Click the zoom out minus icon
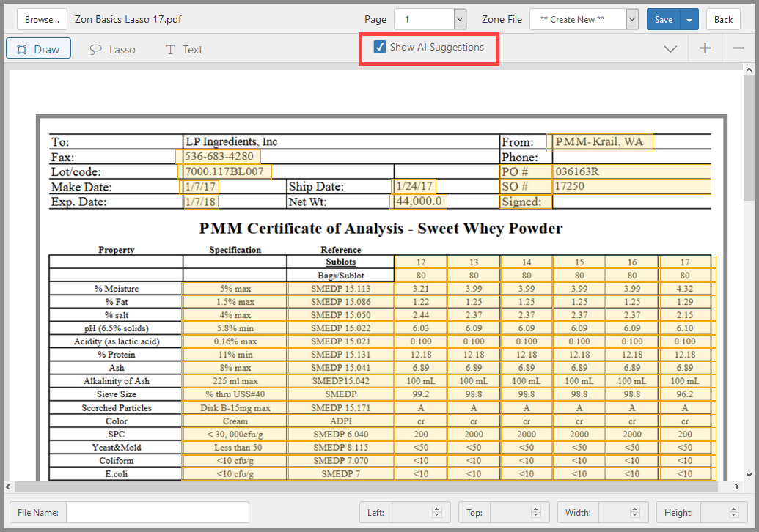Screen dimensions: 759x532 coord(738,48)
